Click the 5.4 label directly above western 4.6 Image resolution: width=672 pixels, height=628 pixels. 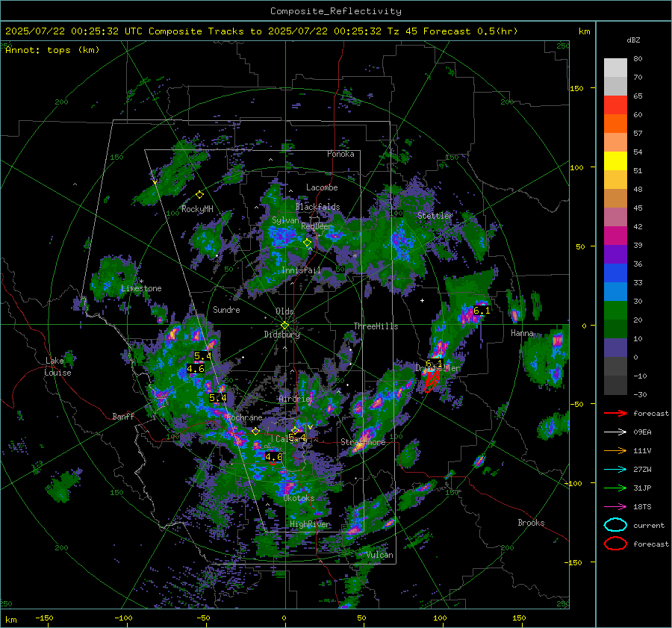(x=202, y=355)
